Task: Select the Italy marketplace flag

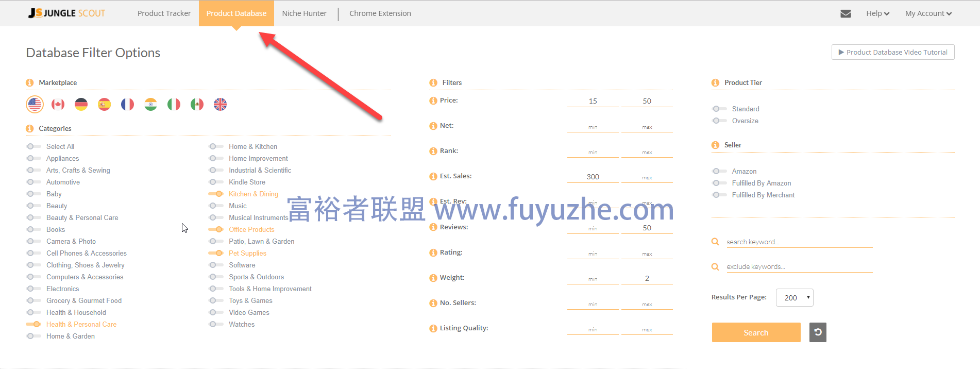Action: point(174,105)
